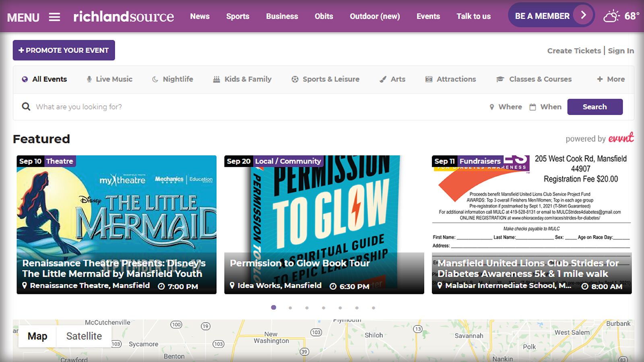Click the richlandsource logo

point(124,16)
